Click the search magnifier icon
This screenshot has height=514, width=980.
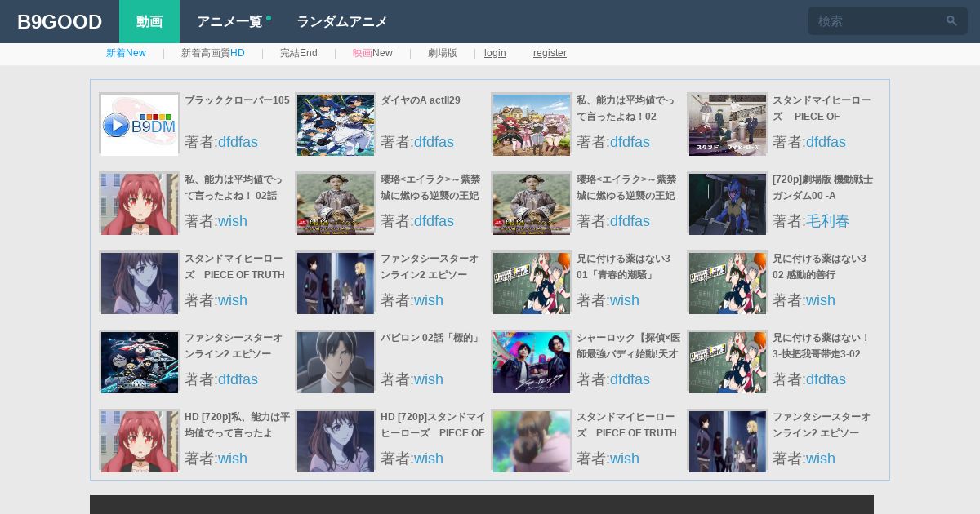(x=951, y=21)
